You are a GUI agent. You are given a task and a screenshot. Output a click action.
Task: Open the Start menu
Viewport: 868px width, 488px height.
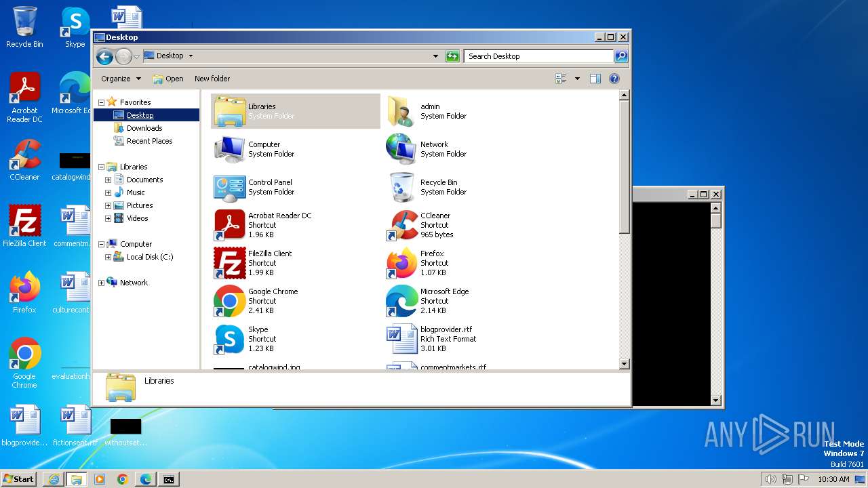pos(18,479)
